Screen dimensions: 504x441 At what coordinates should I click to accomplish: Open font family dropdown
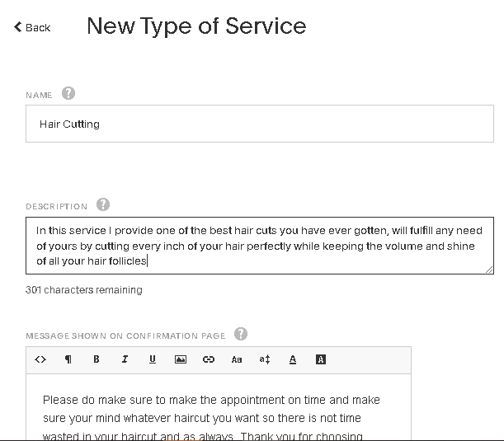click(237, 359)
